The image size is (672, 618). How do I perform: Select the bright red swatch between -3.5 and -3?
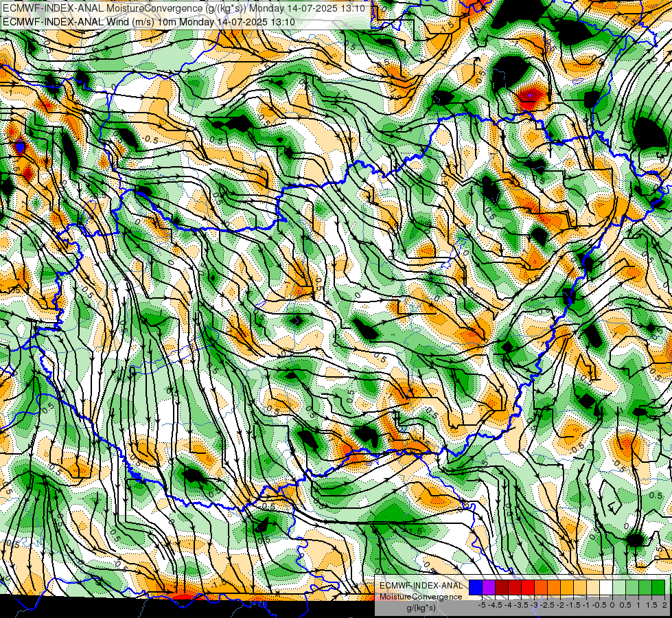[x=528, y=587]
